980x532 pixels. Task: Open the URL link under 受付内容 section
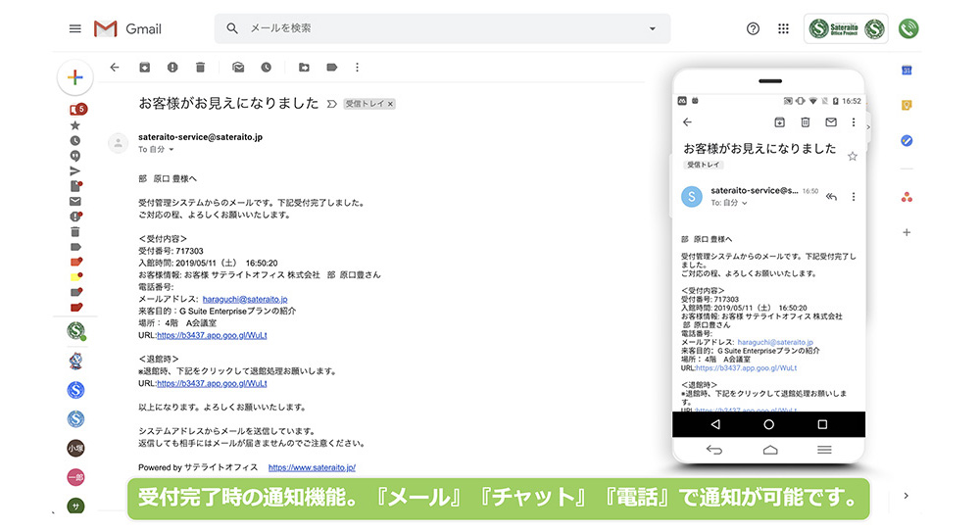[212, 336]
